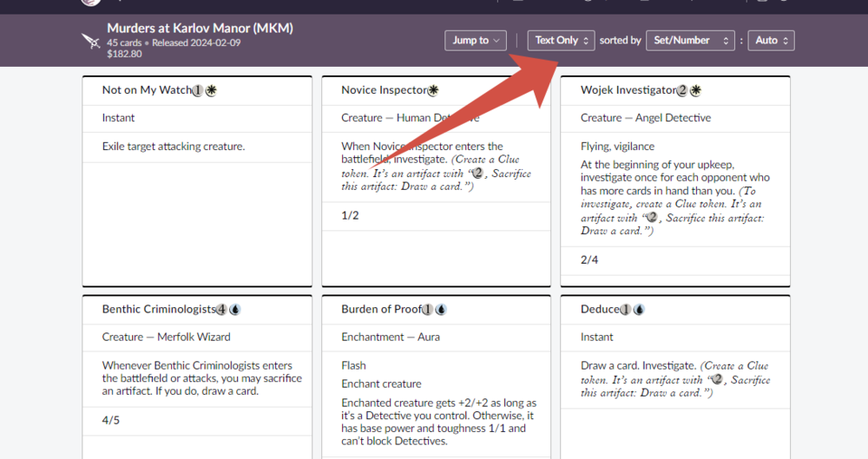Open the Auto sort direction dropdown
The height and width of the screenshot is (459, 868).
point(771,41)
